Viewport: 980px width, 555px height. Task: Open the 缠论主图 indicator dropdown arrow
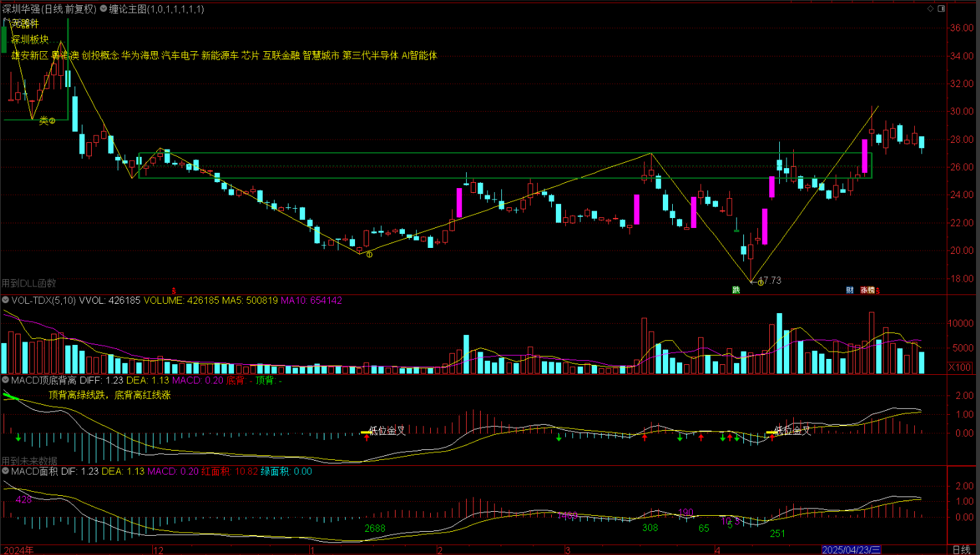pyautogui.click(x=104, y=9)
